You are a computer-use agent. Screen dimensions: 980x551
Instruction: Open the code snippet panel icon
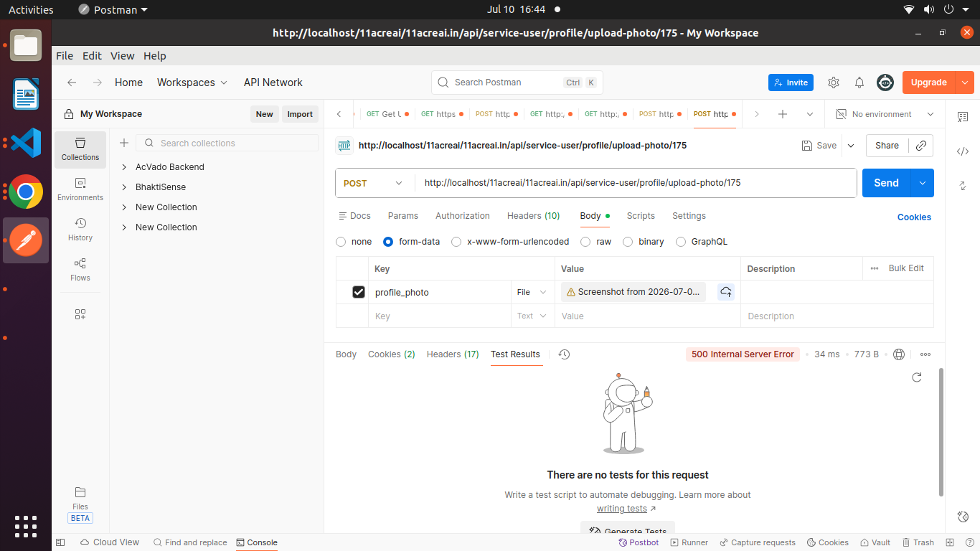click(x=963, y=151)
